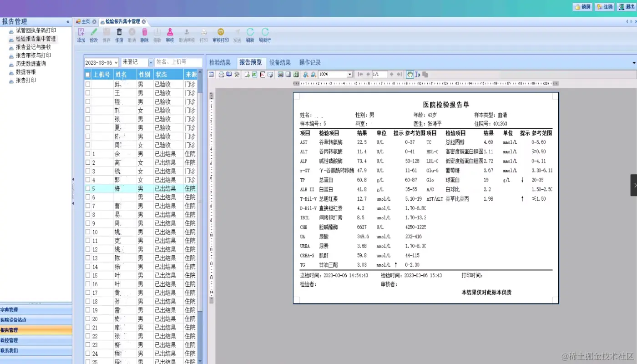Click the 审核打印 toolbar icon
This screenshot has width=637, height=364.
(221, 32)
